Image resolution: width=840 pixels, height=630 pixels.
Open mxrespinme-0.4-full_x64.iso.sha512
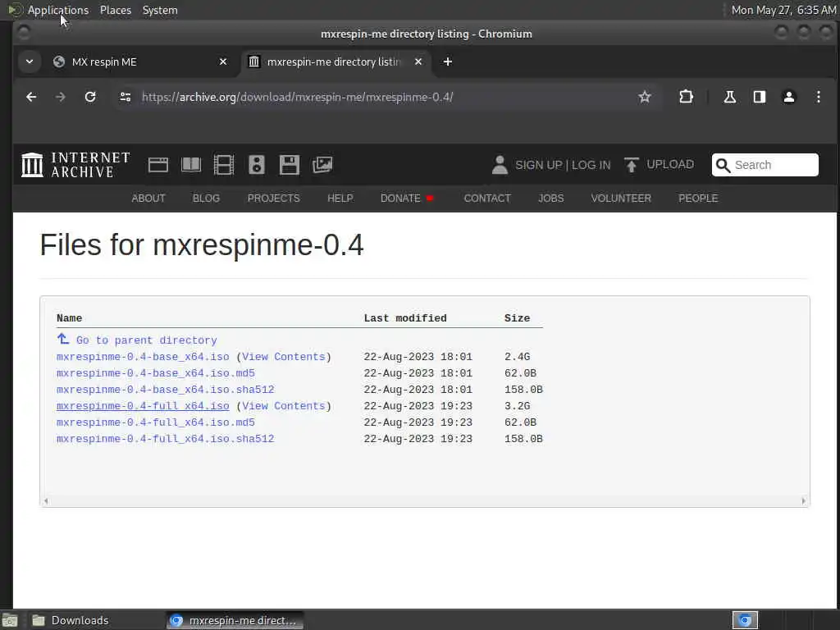pyautogui.click(x=165, y=439)
